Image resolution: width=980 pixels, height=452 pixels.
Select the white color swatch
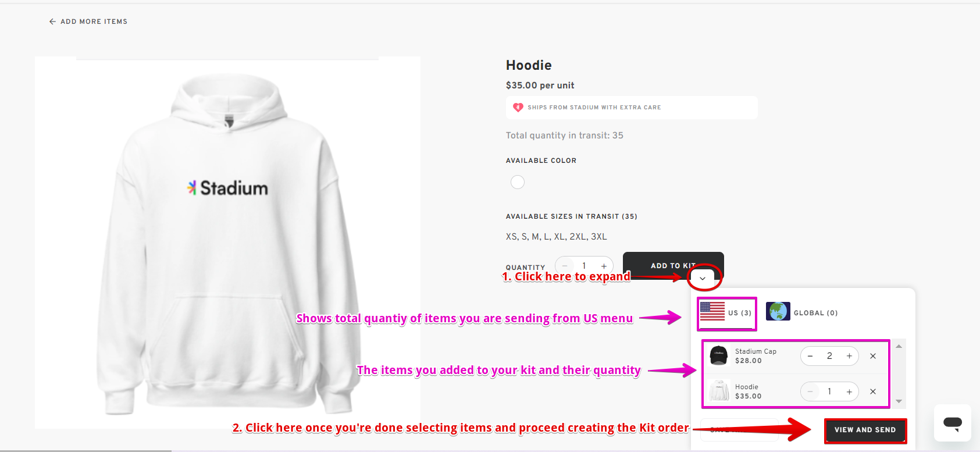[518, 182]
